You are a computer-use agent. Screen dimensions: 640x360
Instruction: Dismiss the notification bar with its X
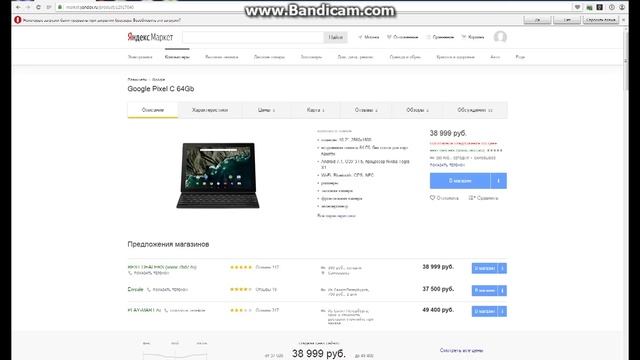[x=623, y=20]
